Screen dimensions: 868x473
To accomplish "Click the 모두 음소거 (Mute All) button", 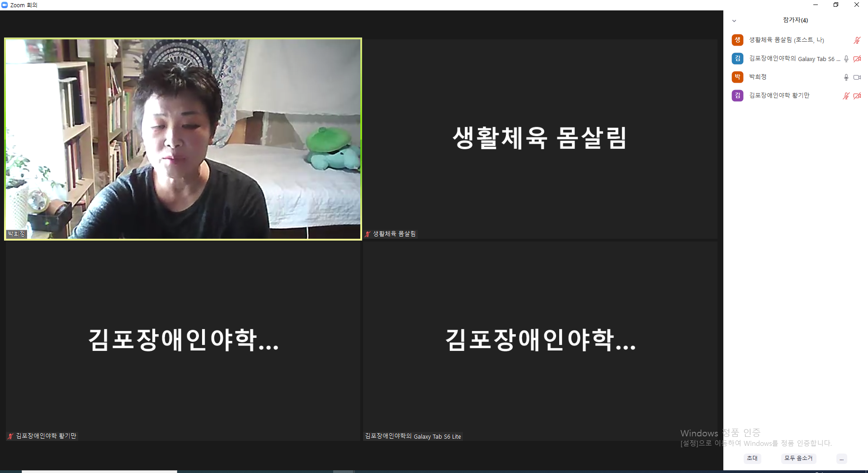I will click(x=798, y=459).
